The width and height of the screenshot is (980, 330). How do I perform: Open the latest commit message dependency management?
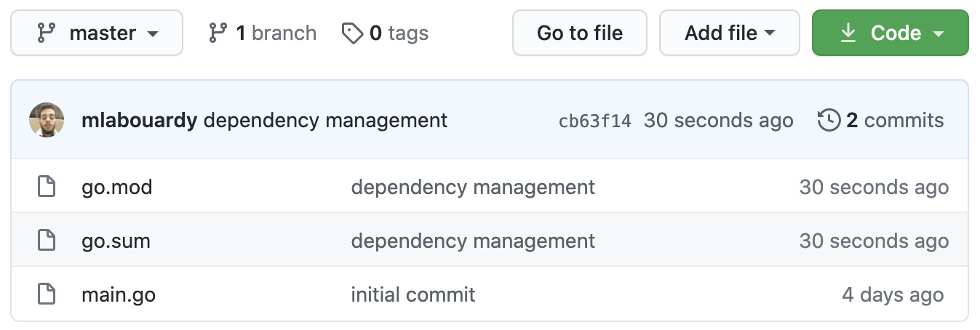point(325,121)
